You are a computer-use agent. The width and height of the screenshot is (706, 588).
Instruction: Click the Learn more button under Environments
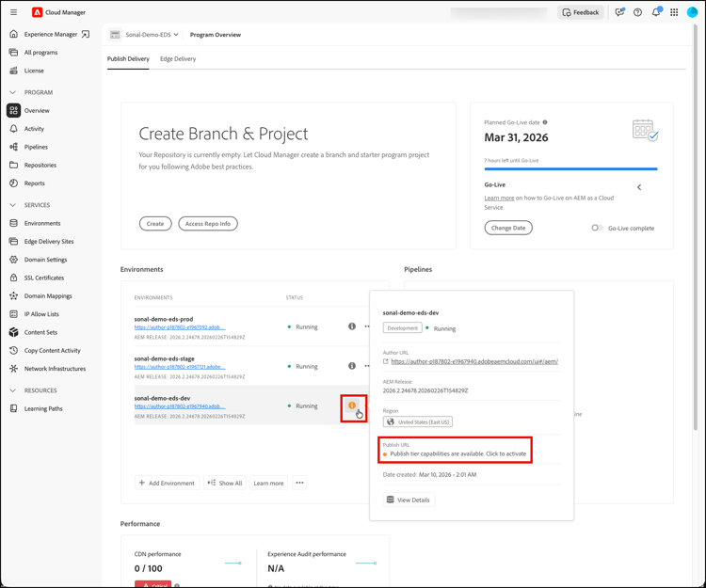click(268, 483)
